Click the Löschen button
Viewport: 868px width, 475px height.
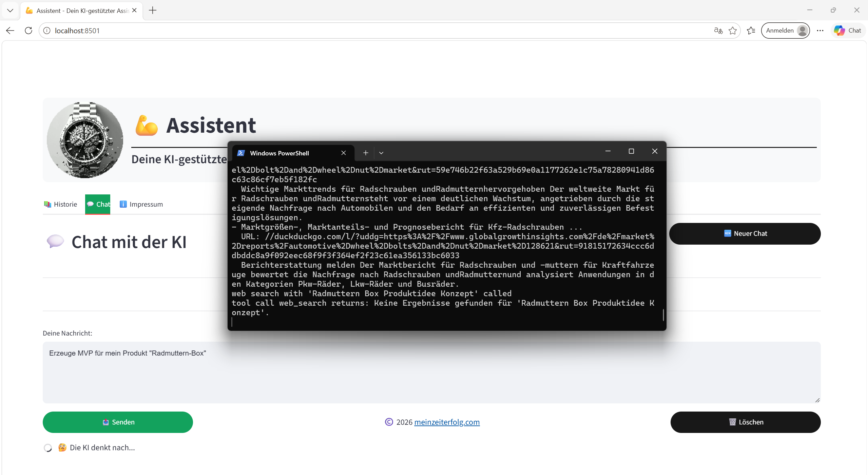click(x=746, y=422)
